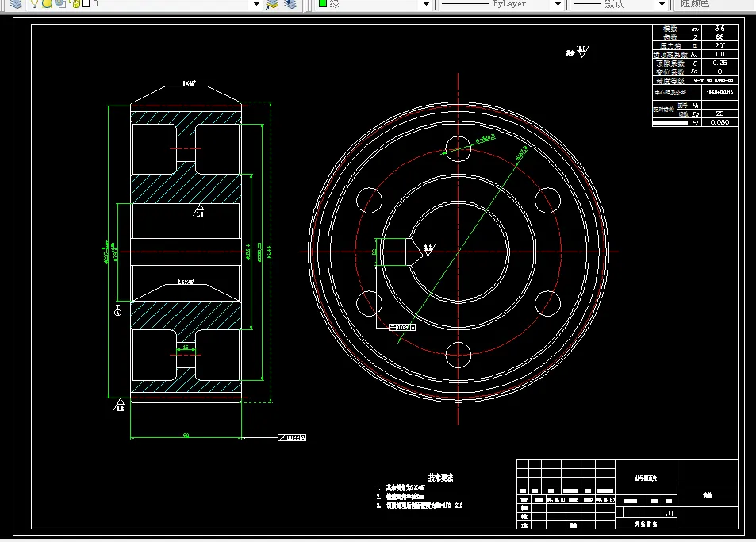Toggle the layer lock padlock icon
Viewport: 756px width, 542px height.
coord(75,4)
